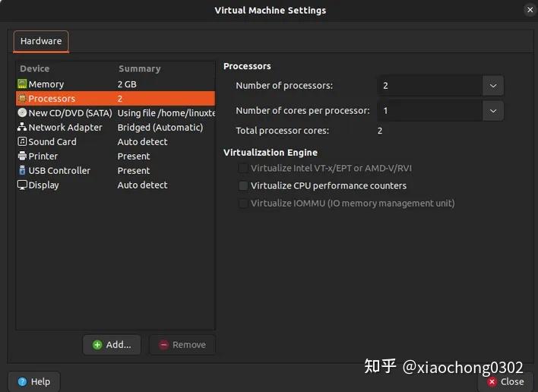Select the USB Controller icon

(22, 170)
